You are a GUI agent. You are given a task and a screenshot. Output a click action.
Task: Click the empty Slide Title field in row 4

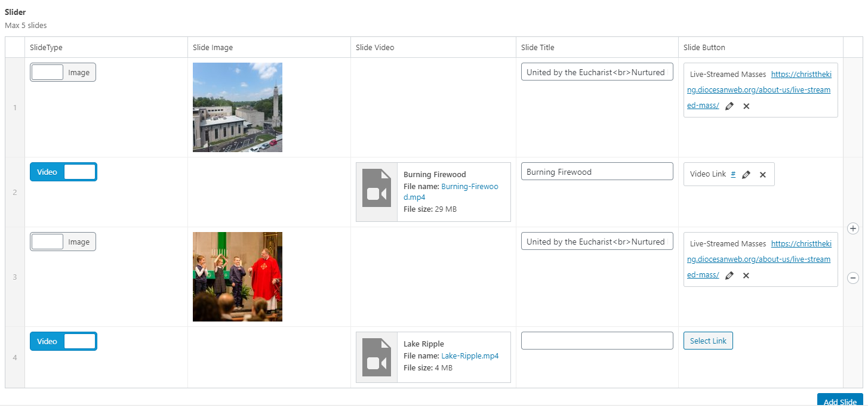[x=596, y=341]
